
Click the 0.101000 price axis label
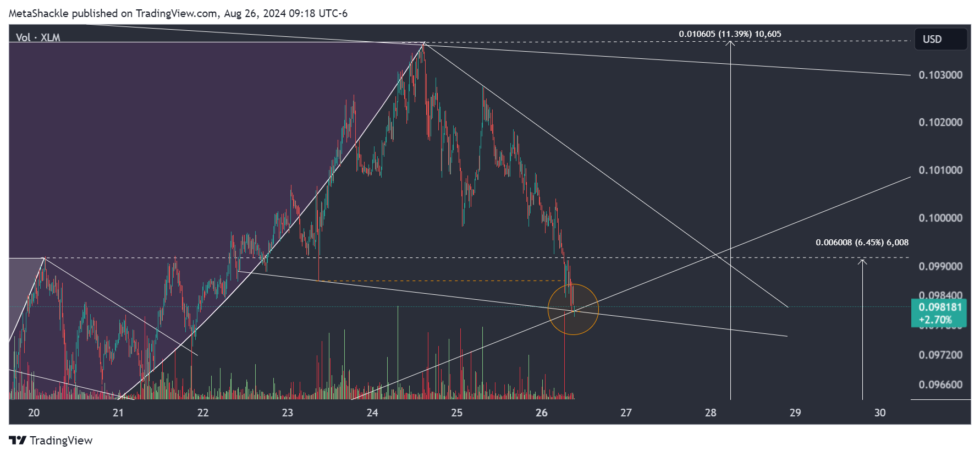pyautogui.click(x=940, y=170)
